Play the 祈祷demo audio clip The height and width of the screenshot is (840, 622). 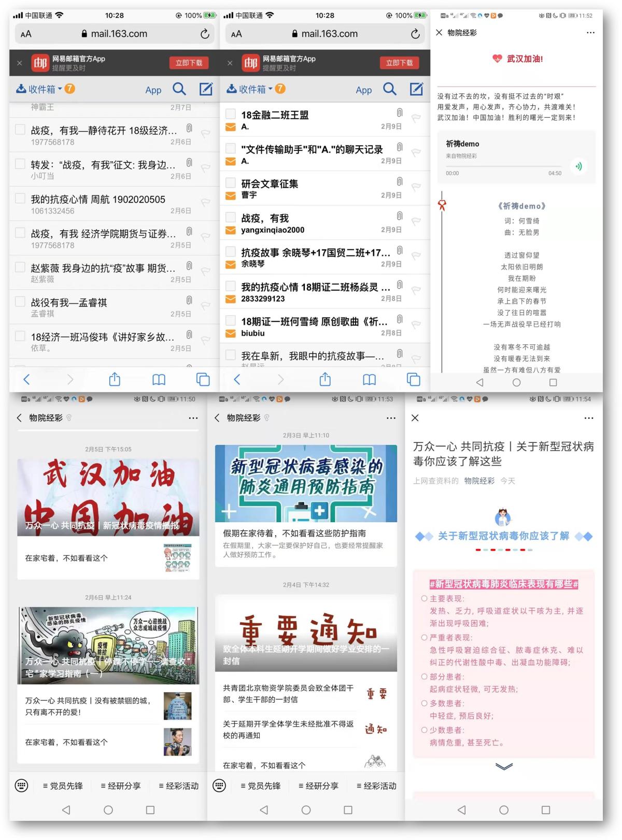(x=578, y=166)
